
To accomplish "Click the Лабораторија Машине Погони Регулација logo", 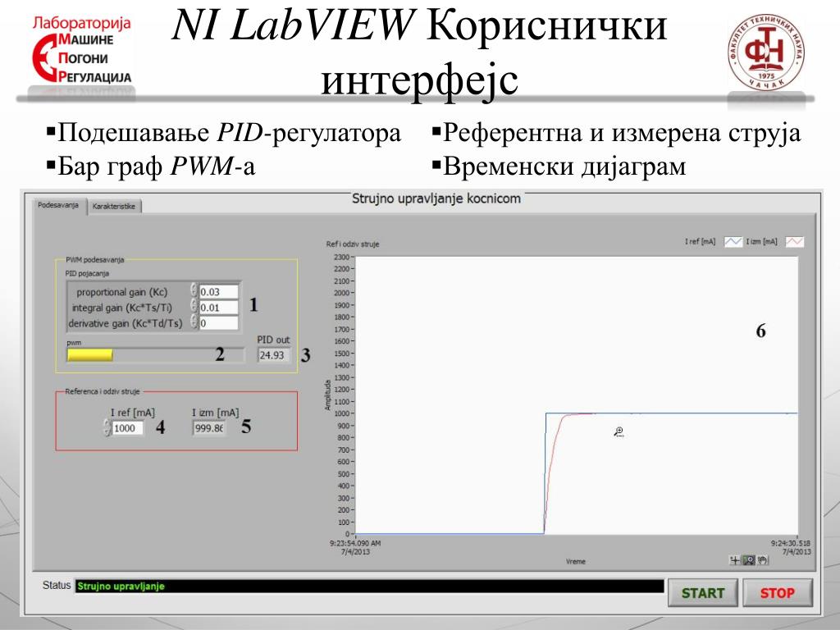I will (x=81, y=51).
